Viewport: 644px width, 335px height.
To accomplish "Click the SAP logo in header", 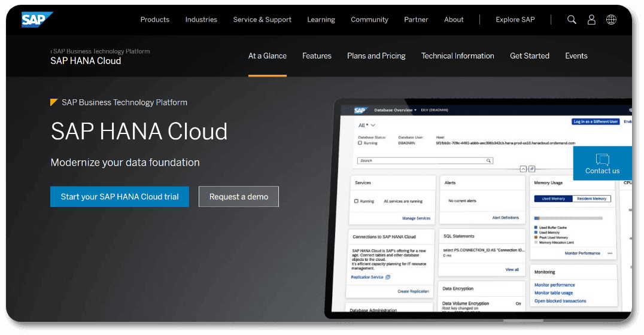I will point(37,19).
